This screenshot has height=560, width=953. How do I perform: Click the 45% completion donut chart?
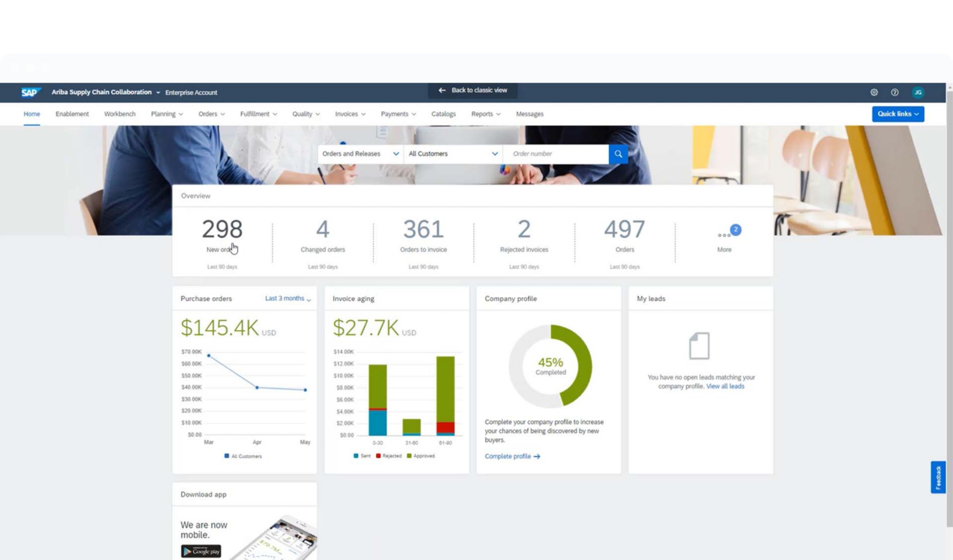point(550,367)
